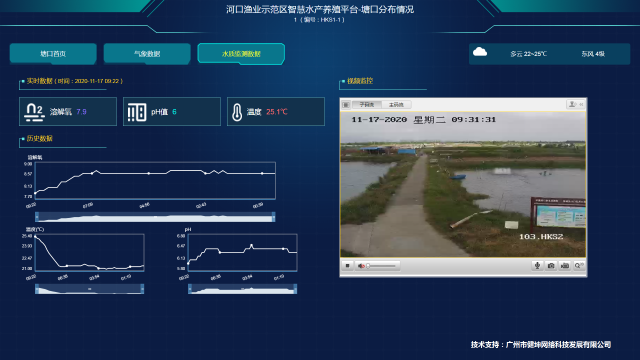Click the pH meter icon
640x360 pixels.
tap(137, 112)
